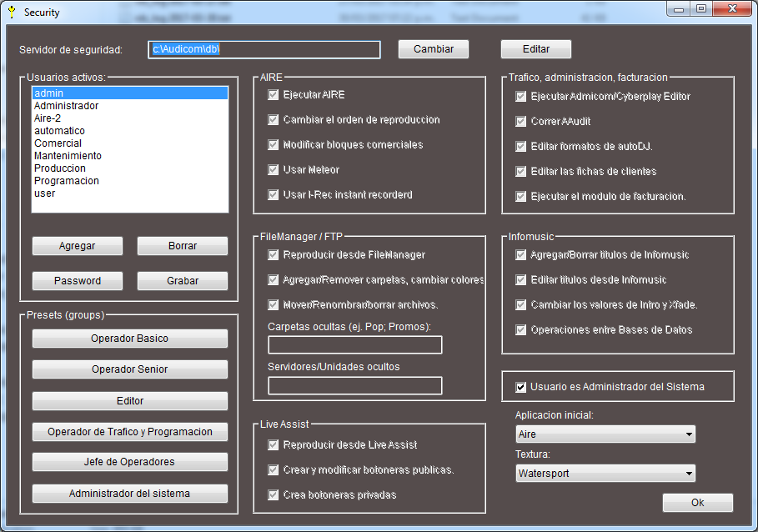Uncheck Agregar/Remover carpetas, cambiar colores
Viewport: 758px width, 532px height.
[274, 280]
